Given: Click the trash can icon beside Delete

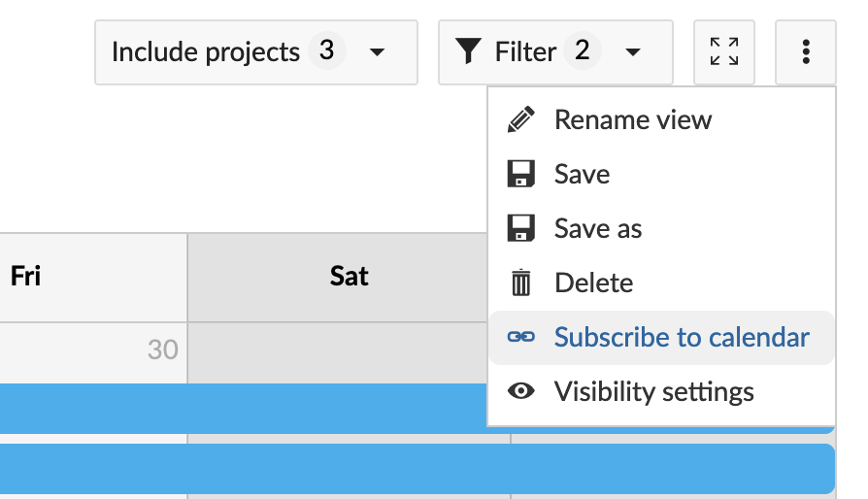Looking at the screenshot, I should coord(521,283).
